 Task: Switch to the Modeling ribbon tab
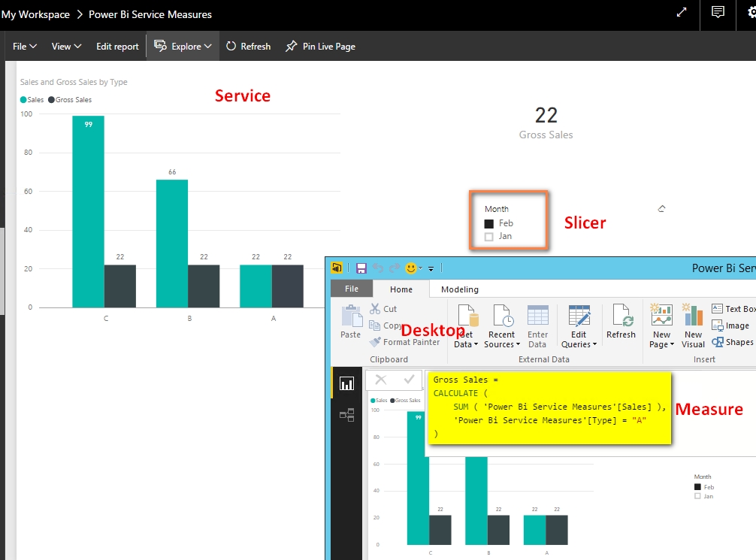click(x=460, y=289)
